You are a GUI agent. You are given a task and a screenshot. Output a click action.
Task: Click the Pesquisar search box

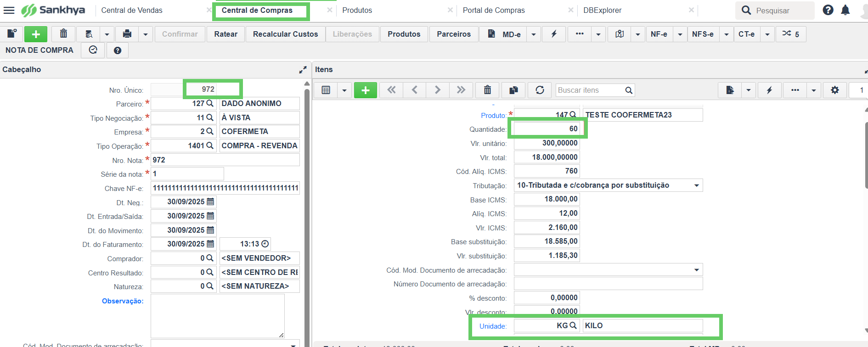click(775, 10)
